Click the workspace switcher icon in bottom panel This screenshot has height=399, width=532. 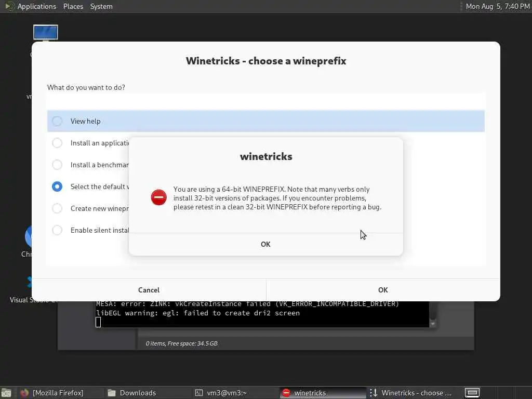(x=472, y=393)
